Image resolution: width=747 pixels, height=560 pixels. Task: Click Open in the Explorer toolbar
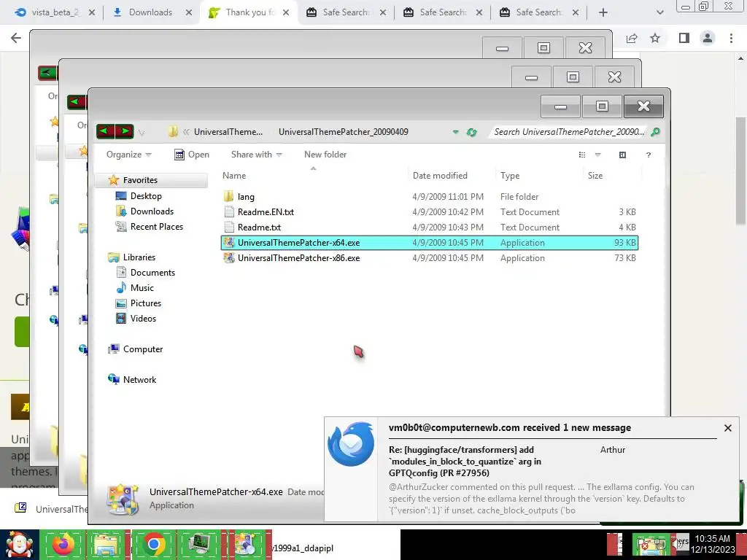tap(192, 155)
